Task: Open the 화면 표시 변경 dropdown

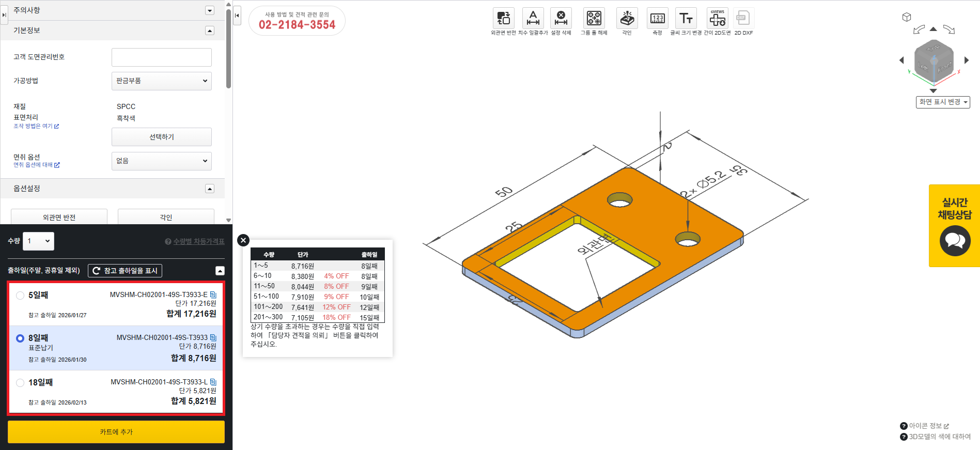Action: (x=943, y=102)
